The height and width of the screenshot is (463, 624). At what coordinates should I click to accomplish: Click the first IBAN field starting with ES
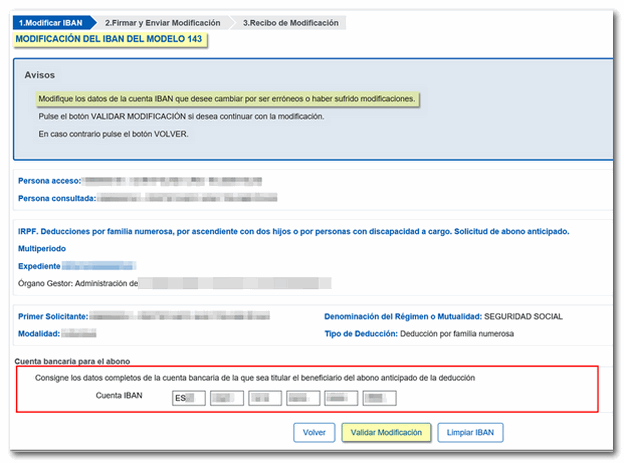click(x=188, y=398)
